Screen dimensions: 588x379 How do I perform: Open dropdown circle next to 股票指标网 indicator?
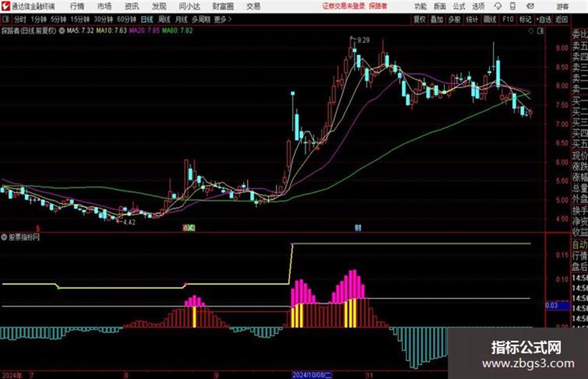tap(4, 237)
